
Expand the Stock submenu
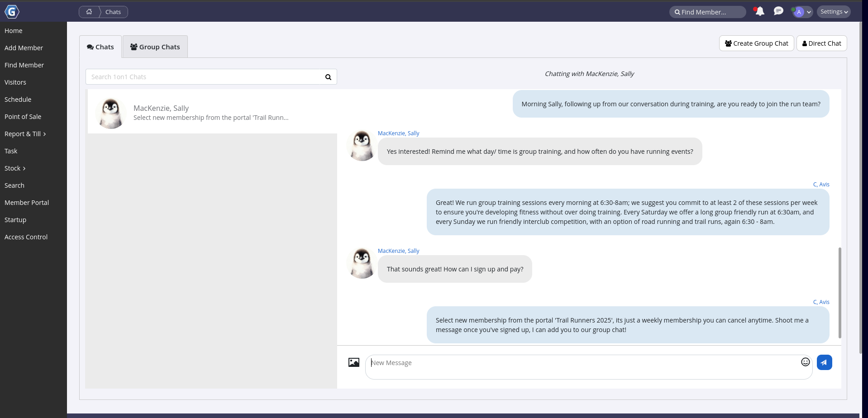(15, 168)
